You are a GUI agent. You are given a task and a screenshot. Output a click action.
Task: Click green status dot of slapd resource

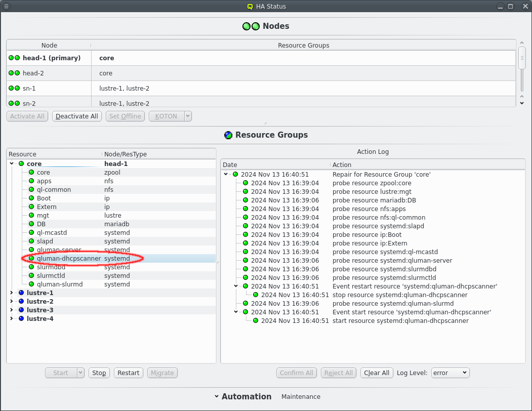point(31,241)
